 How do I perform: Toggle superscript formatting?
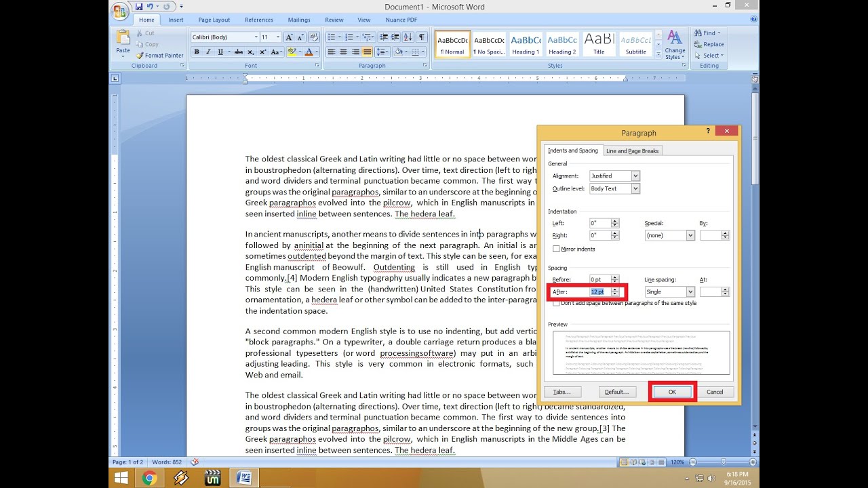[x=262, y=52]
